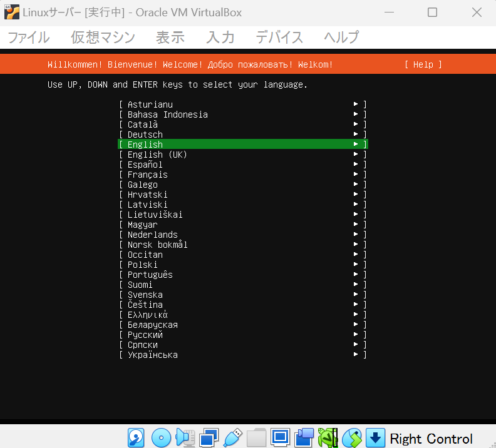This screenshot has width=496, height=448.
Task: Select the Suomi language entry
Action: coord(242,285)
